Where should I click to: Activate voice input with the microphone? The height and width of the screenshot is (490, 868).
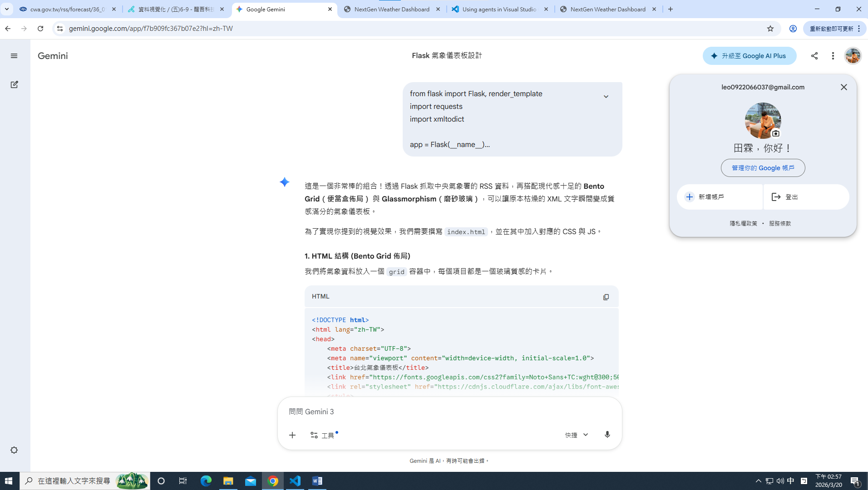click(607, 434)
